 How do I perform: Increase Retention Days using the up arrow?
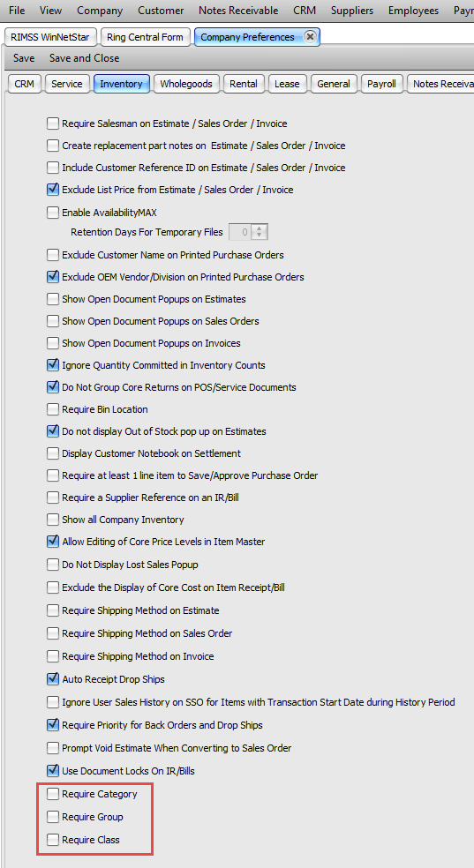pos(260,228)
